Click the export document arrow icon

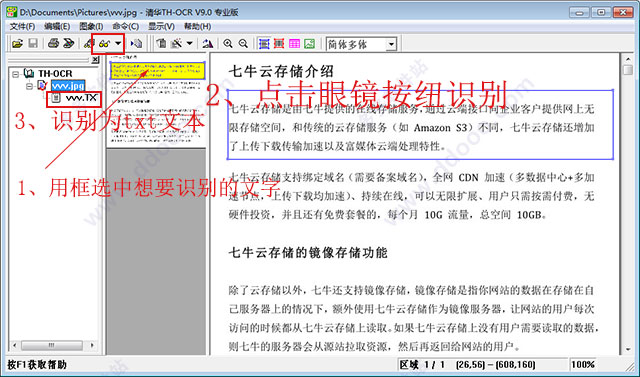tap(136, 43)
